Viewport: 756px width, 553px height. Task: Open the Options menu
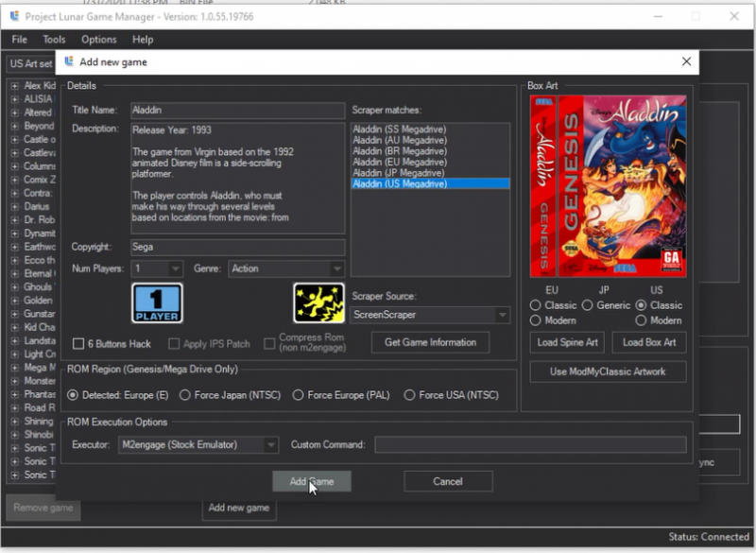(x=99, y=40)
